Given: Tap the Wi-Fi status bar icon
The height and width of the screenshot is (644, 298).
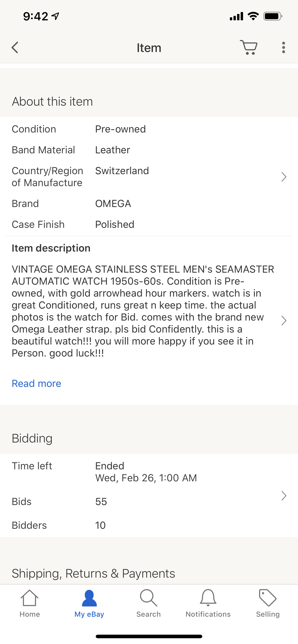Looking at the screenshot, I should [253, 16].
